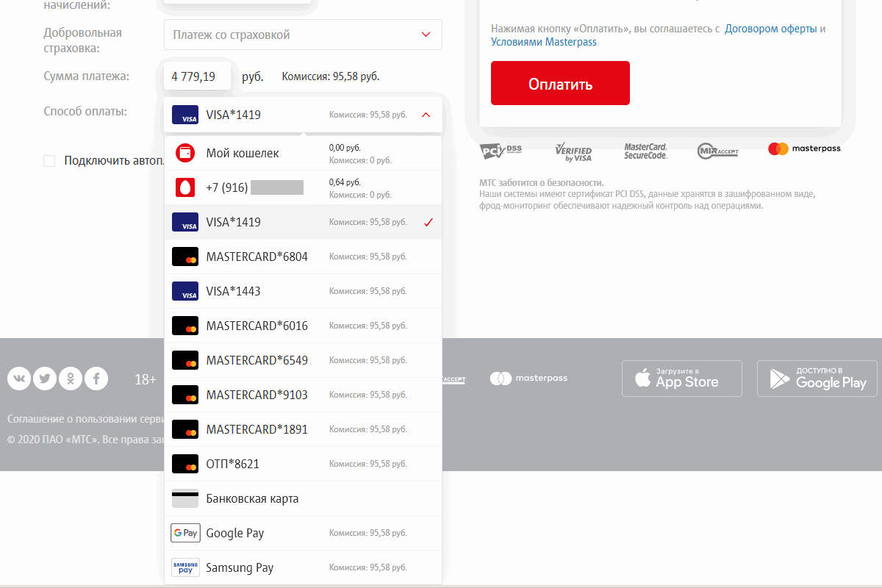Image resolution: width=882 pixels, height=588 pixels.
Task: Click the Сумма платежа amount field
Action: [198, 76]
